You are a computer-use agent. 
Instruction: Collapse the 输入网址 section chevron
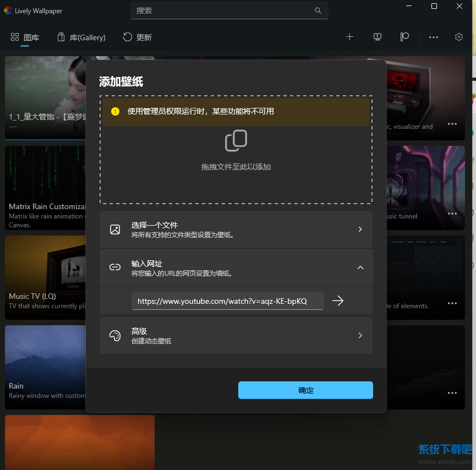tap(360, 267)
